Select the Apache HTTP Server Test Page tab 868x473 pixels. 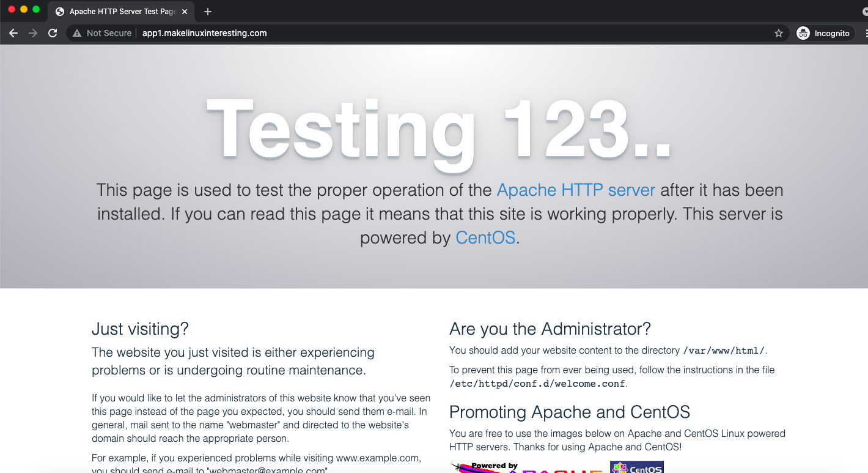(121, 12)
